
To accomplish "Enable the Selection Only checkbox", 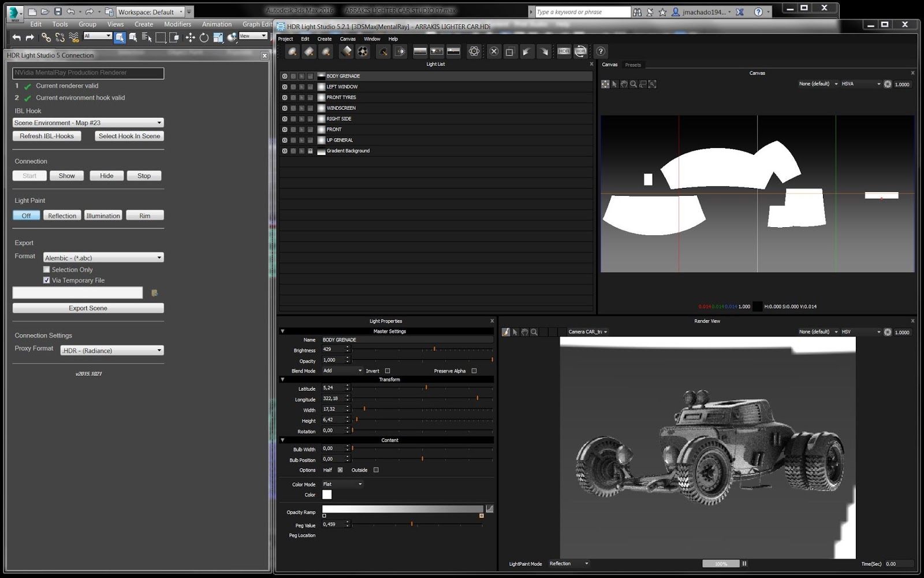I will click(47, 270).
